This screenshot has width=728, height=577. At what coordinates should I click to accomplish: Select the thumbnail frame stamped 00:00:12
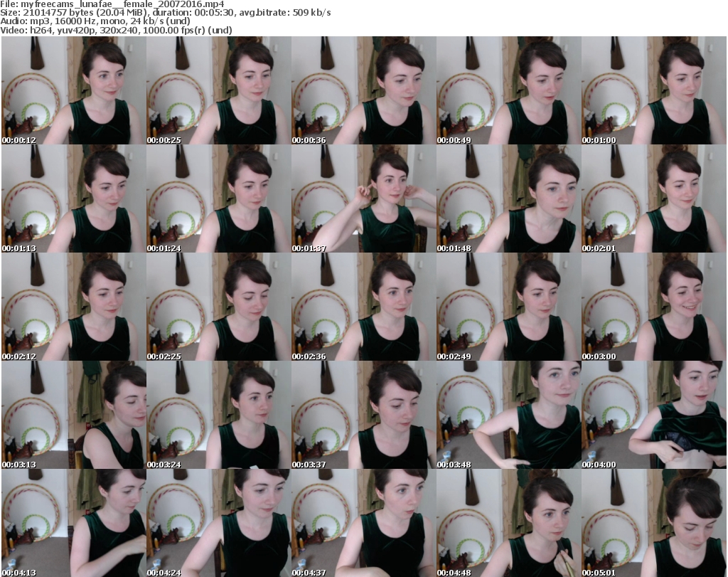pos(74,90)
